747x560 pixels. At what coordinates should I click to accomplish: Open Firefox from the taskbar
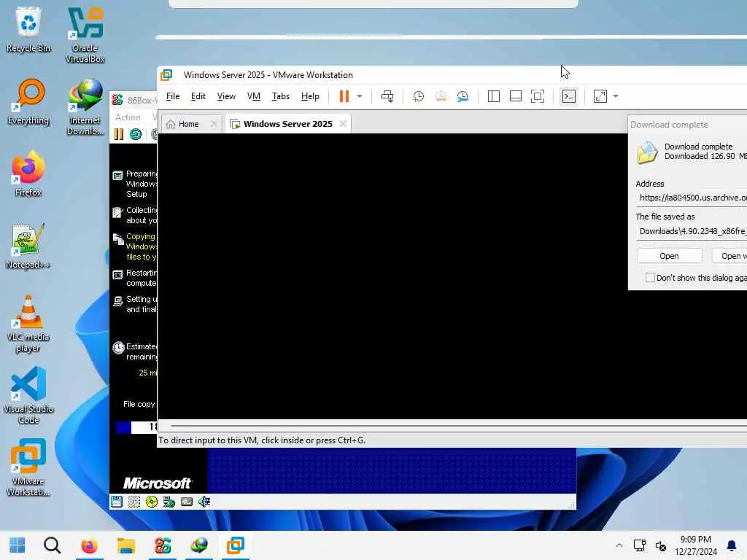89,545
